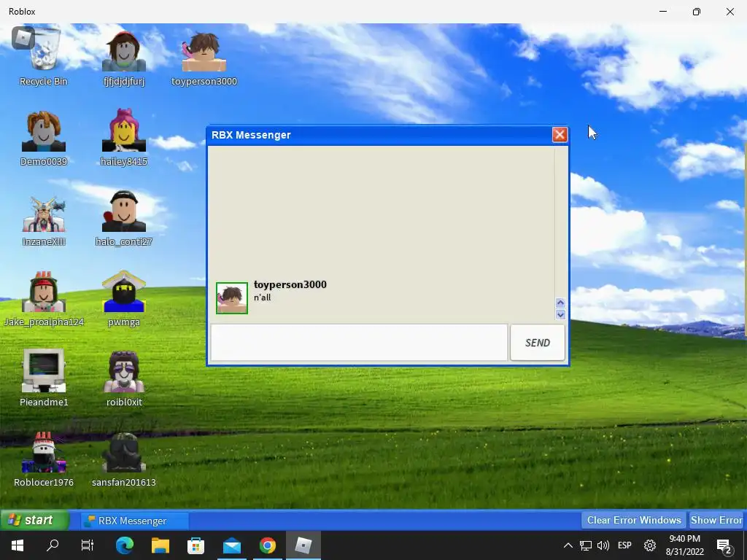Focus the message text input field
Screen dimensions: 747x560
(359, 343)
